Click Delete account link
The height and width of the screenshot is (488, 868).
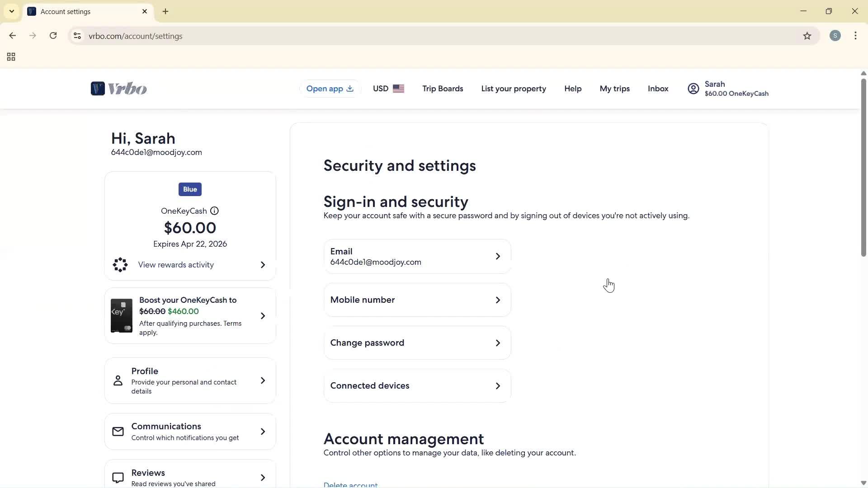[x=350, y=484]
